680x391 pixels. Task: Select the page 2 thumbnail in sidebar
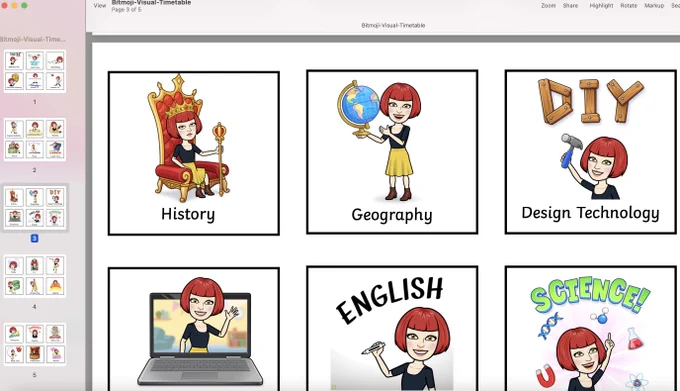[x=35, y=140]
